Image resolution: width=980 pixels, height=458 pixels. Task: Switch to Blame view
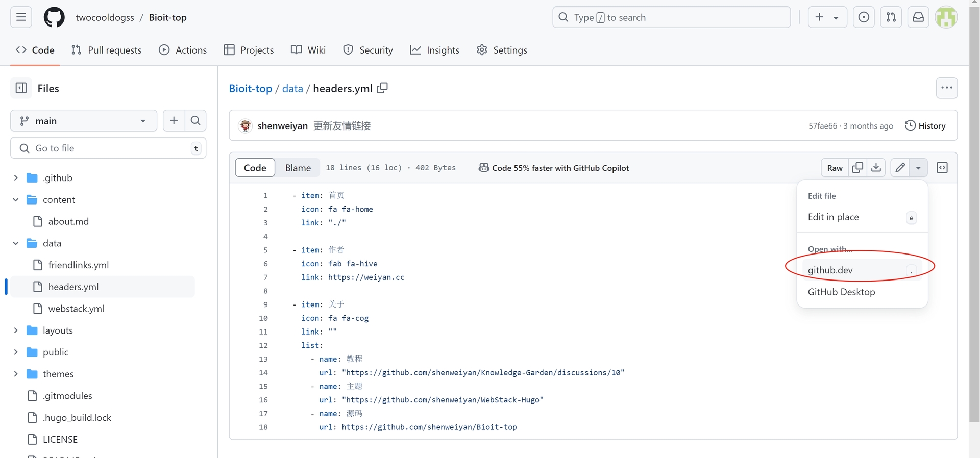298,168
